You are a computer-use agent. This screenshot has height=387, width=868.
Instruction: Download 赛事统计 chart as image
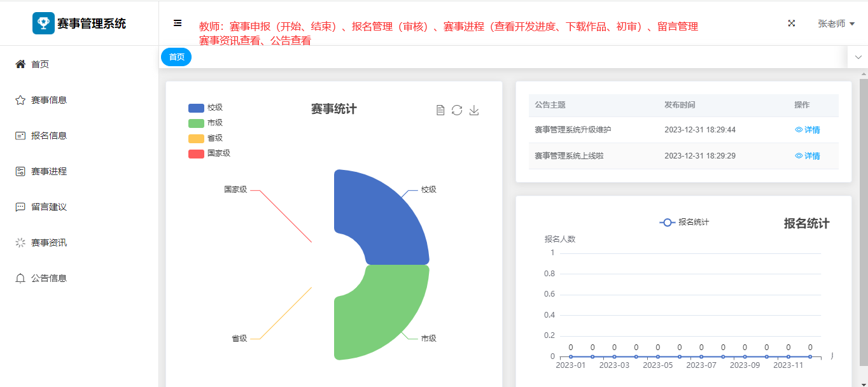474,110
